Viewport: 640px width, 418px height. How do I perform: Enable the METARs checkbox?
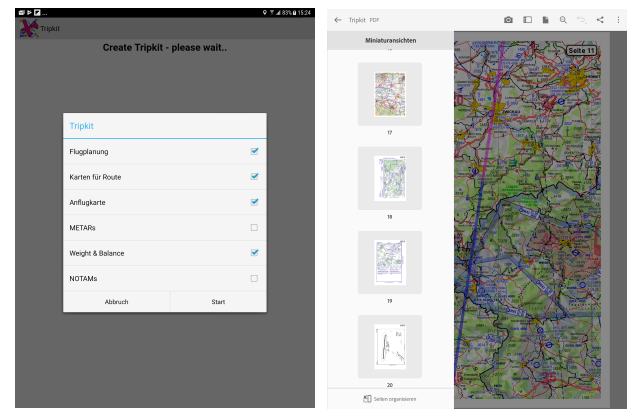254,227
